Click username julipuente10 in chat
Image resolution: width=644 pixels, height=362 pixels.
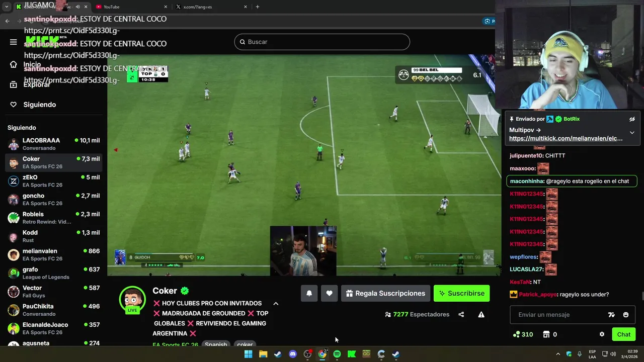526,156
